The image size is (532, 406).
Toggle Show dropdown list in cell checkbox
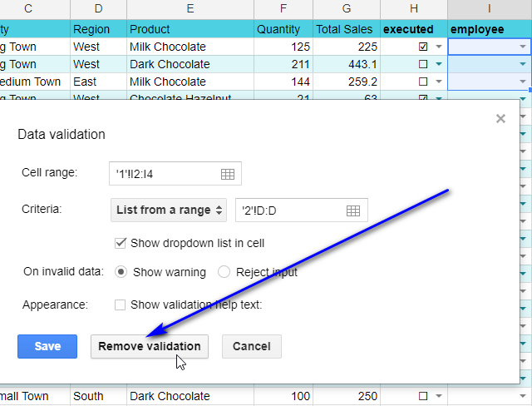click(121, 243)
